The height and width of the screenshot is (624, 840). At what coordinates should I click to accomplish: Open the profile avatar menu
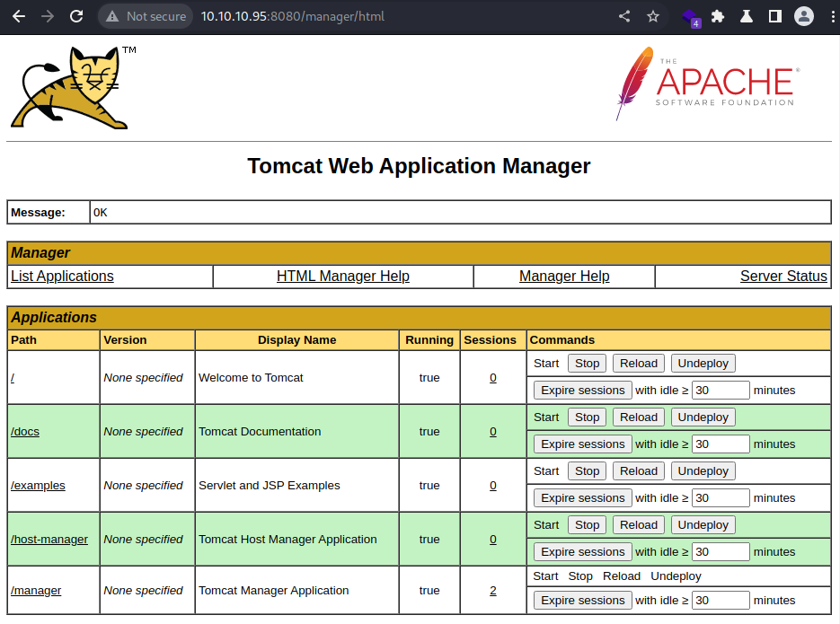[803, 16]
